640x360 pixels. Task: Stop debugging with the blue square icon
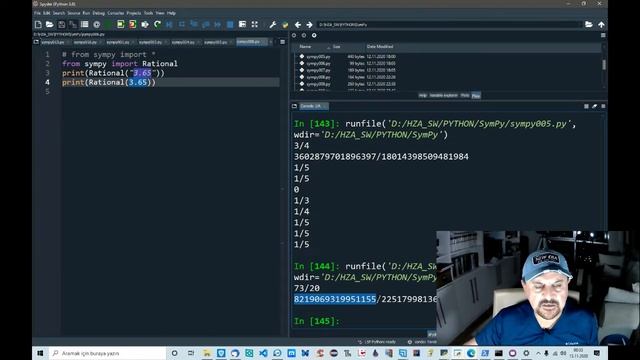pyautogui.click(x=230, y=24)
